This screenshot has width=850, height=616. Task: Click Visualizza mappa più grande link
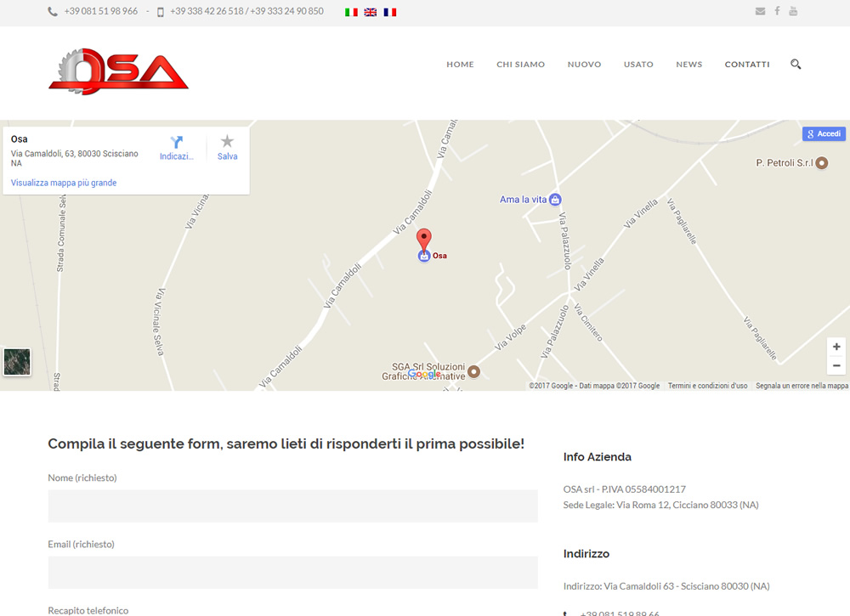click(x=64, y=183)
